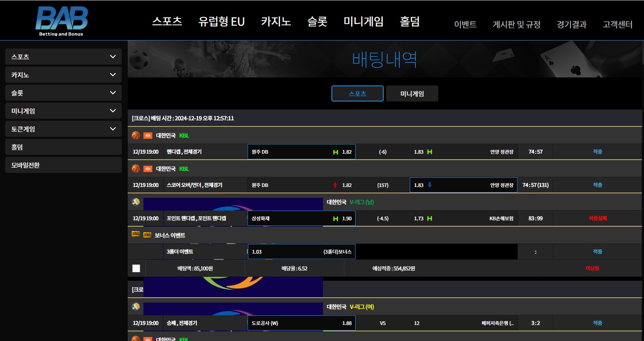
Task: Switch to the 미니게임 betting history tab
Action: [x=412, y=93]
